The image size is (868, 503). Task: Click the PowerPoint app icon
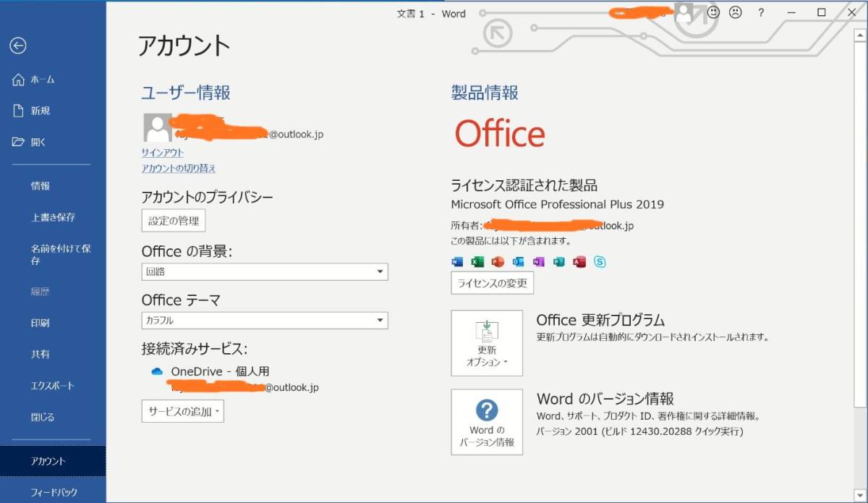coord(498,262)
